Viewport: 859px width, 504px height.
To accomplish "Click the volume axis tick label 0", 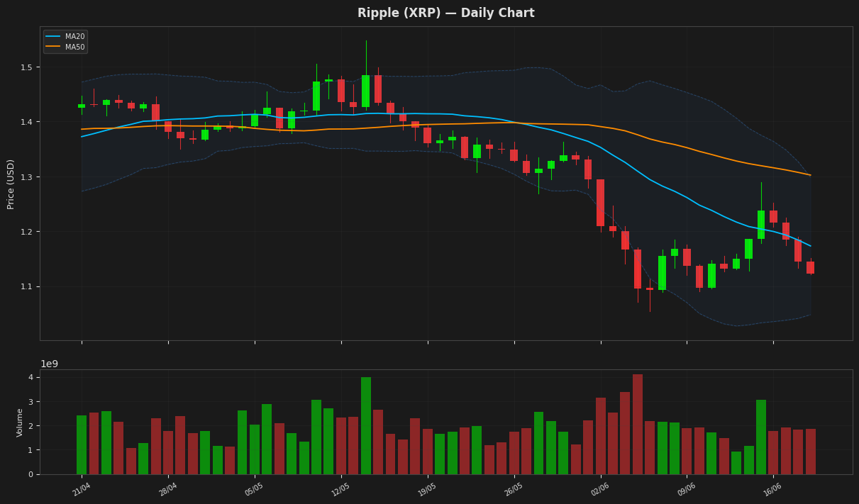I will click(x=31, y=474).
